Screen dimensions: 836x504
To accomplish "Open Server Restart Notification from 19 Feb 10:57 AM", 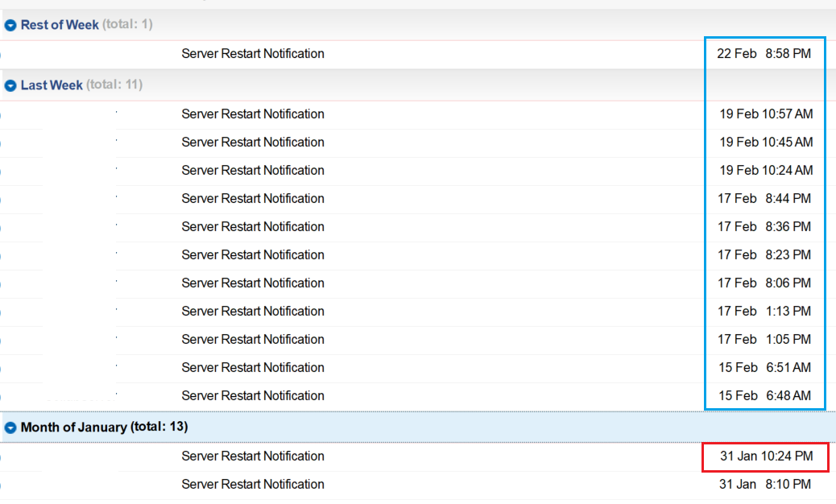I will click(253, 114).
